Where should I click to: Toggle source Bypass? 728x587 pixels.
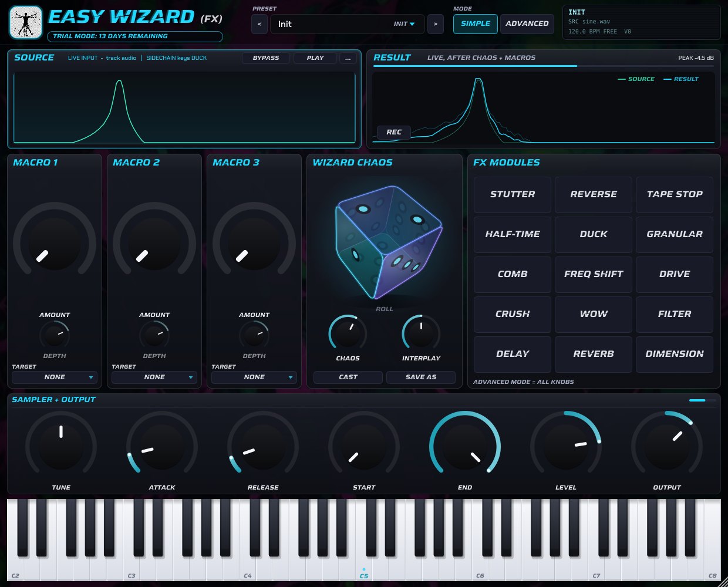266,58
